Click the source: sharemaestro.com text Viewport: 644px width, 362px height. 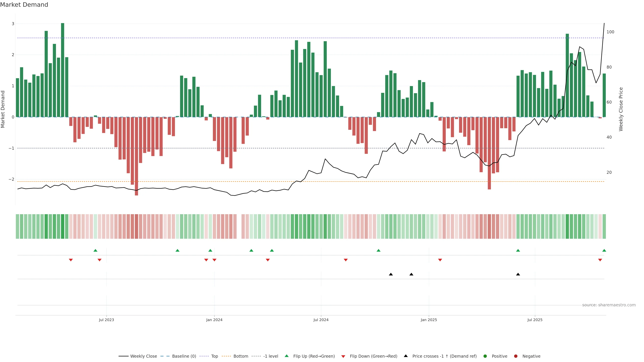point(609,305)
